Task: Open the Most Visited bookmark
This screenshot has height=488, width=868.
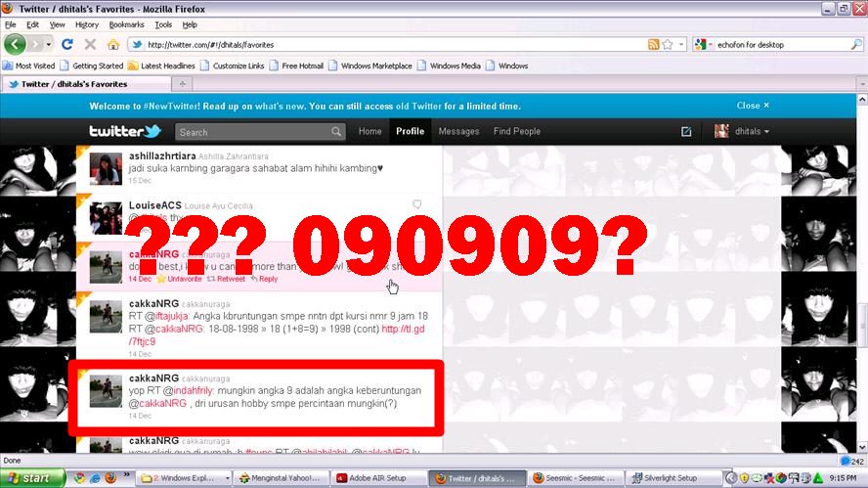Action: (28, 66)
